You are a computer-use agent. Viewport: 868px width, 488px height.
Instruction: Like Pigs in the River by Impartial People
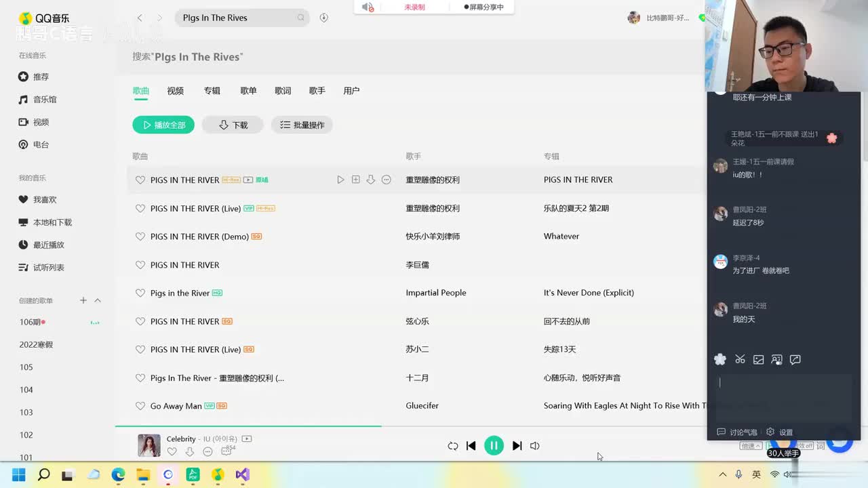point(140,293)
